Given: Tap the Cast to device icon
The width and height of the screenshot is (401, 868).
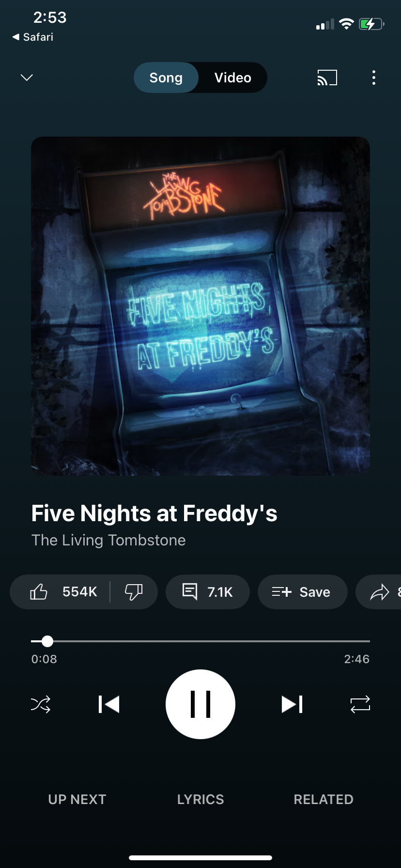Looking at the screenshot, I should coord(327,77).
